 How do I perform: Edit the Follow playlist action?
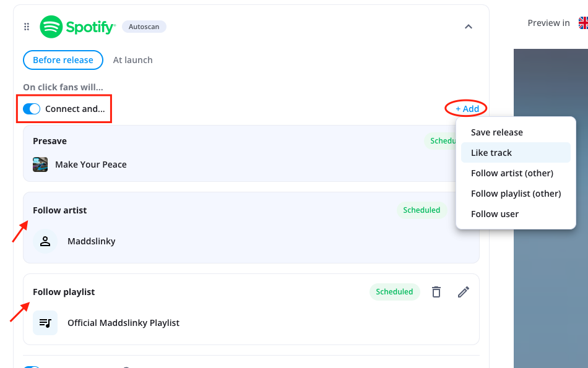tap(464, 292)
